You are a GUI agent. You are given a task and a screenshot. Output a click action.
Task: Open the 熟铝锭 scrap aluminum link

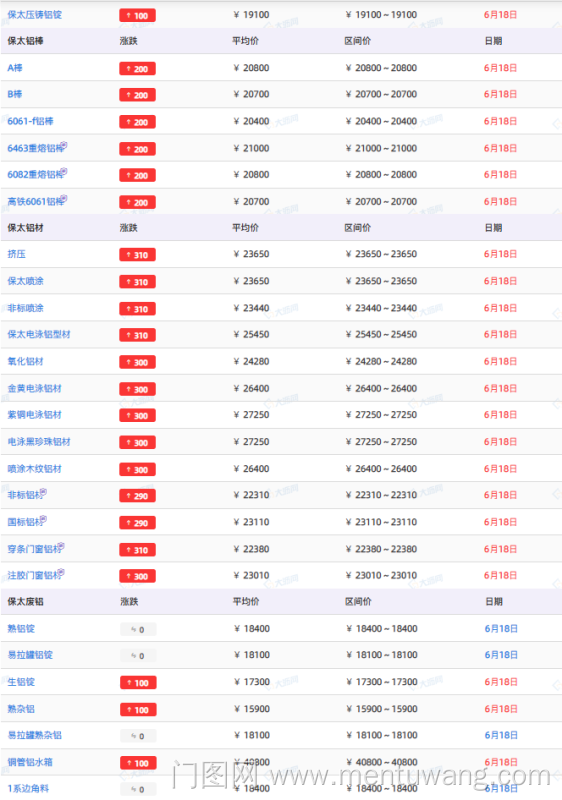[21, 629]
